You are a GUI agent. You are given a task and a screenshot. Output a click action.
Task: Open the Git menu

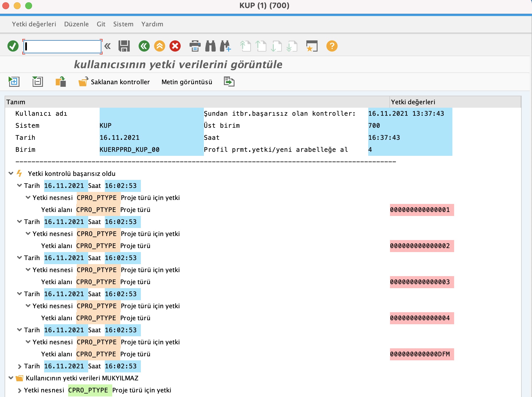101,24
